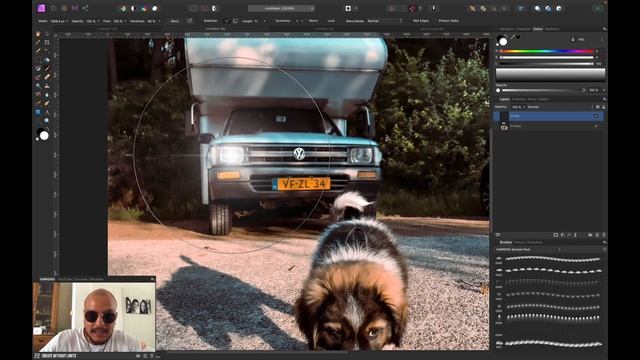Select the rope stabiliser mode icon

pos(228,21)
